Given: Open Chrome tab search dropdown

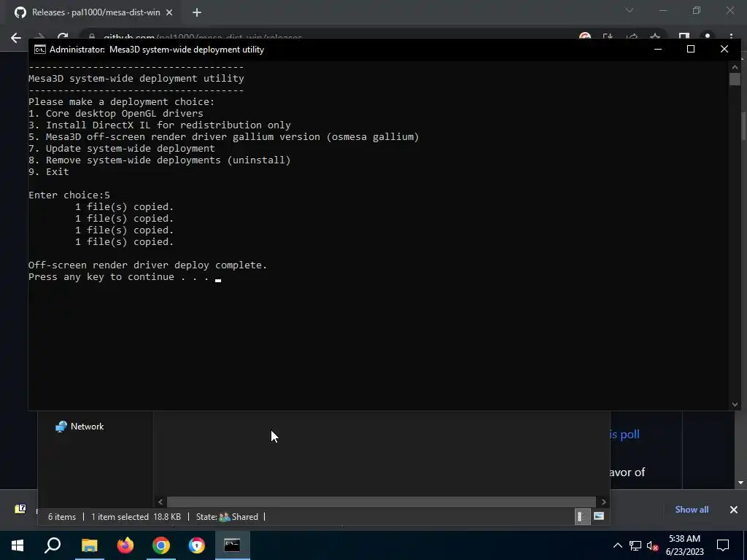Looking at the screenshot, I should pos(630,10).
